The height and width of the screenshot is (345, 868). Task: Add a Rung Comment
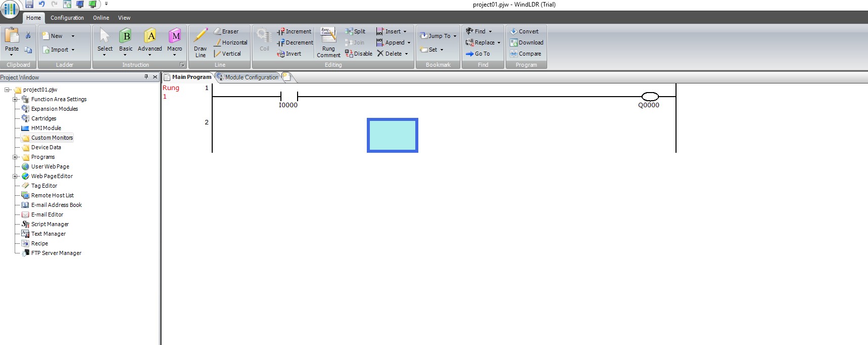point(328,43)
